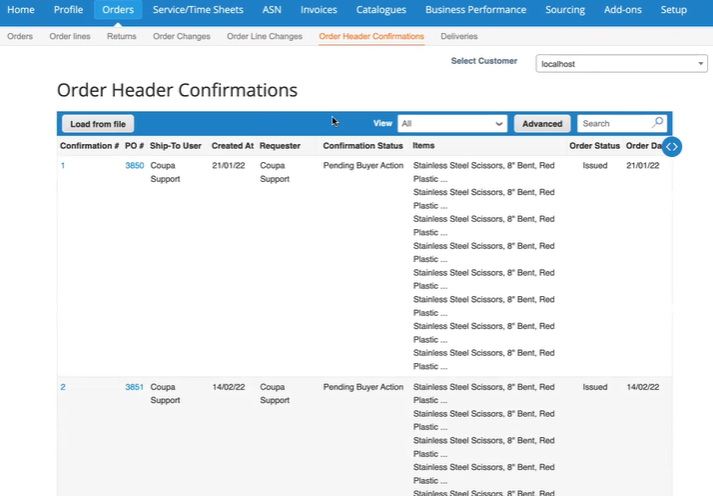Click the Order Status column header
The image size is (713, 496).
pyautogui.click(x=594, y=146)
